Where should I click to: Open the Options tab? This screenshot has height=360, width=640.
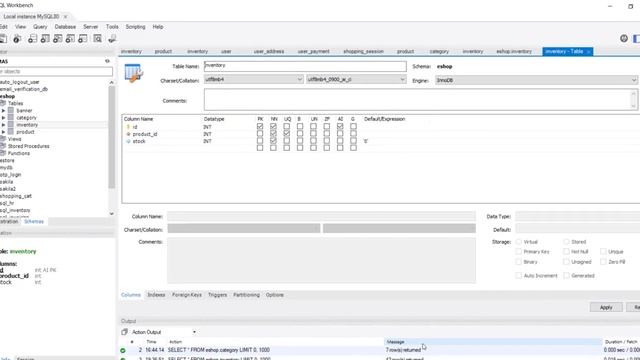point(275,295)
